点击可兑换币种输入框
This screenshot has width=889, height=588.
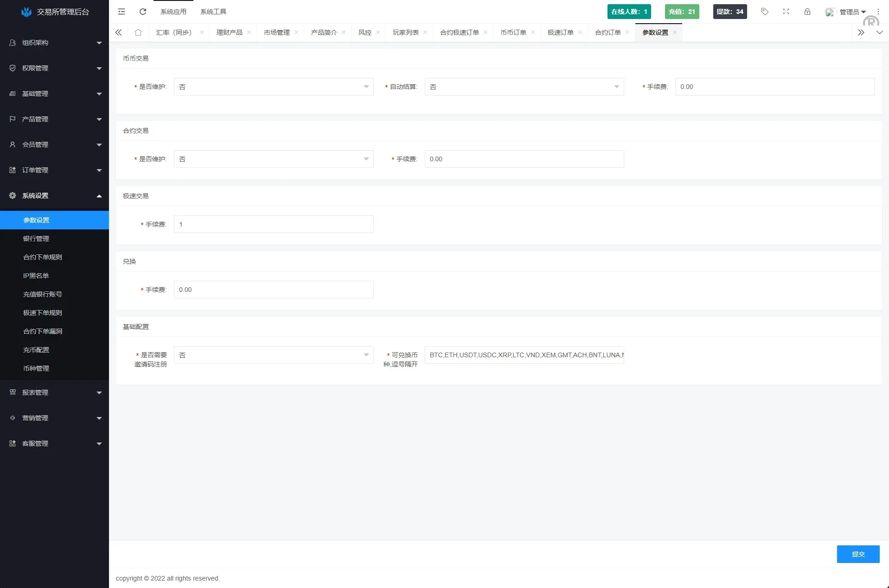click(x=524, y=355)
